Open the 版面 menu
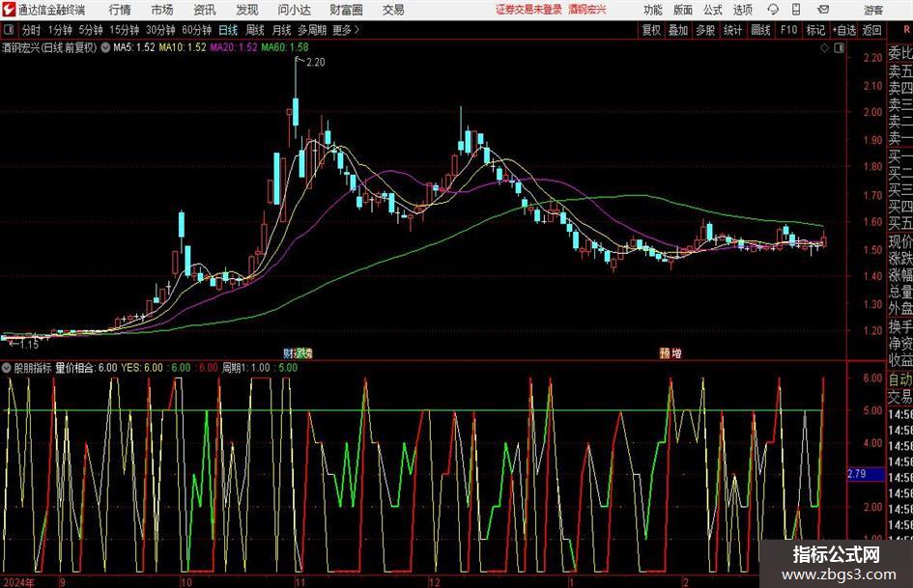Screen dimensions: 913x588 click(682, 10)
